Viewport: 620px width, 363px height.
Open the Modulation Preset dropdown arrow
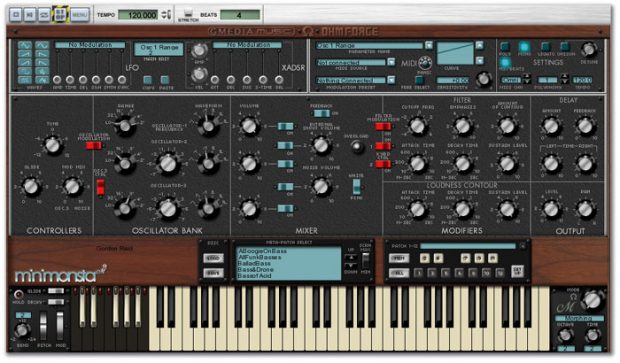coord(391,80)
